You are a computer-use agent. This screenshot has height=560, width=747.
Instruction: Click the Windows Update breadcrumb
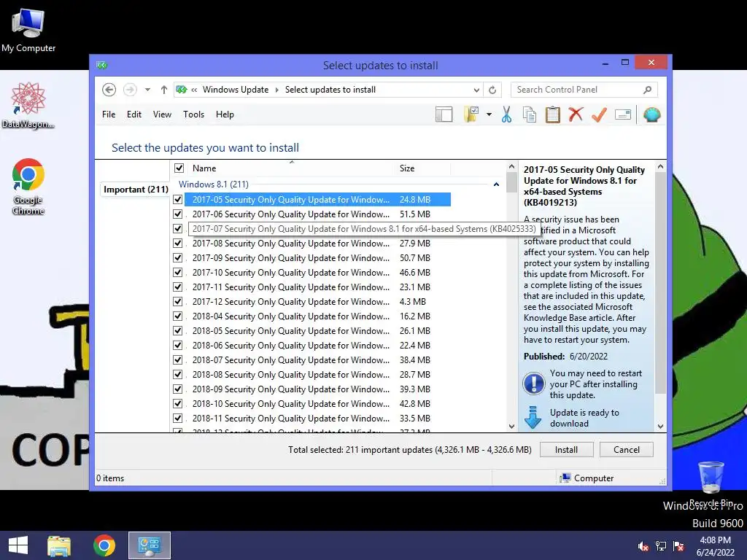tap(236, 90)
